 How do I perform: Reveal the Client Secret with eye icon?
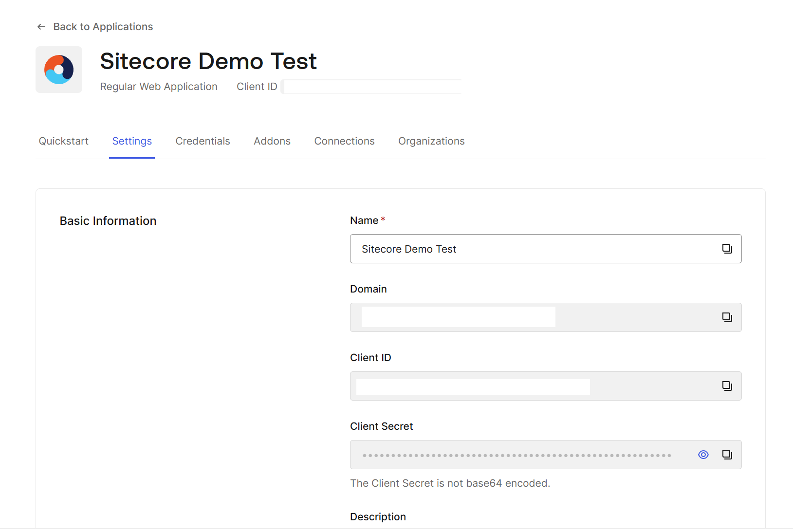click(703, 455)
